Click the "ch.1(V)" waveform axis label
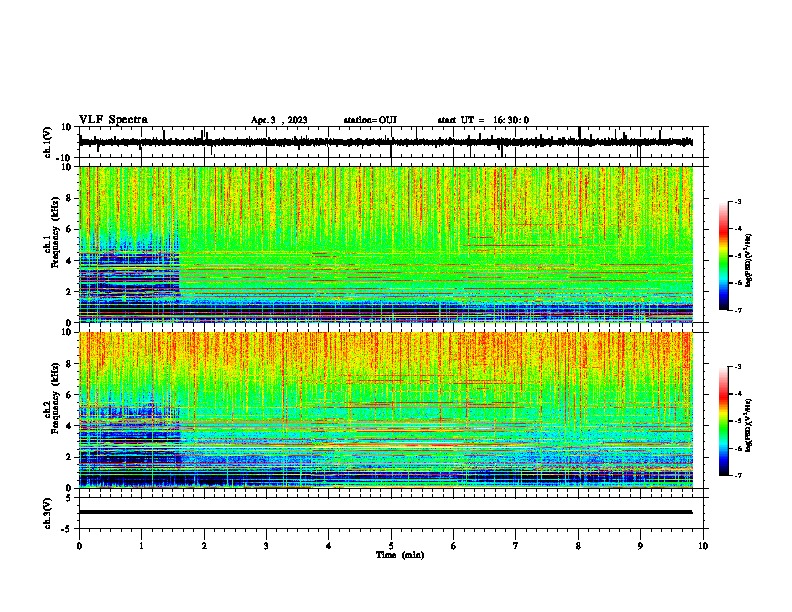The height and width of the screenshot is (612, 792). pyautogui.click(x=47, y=142)
